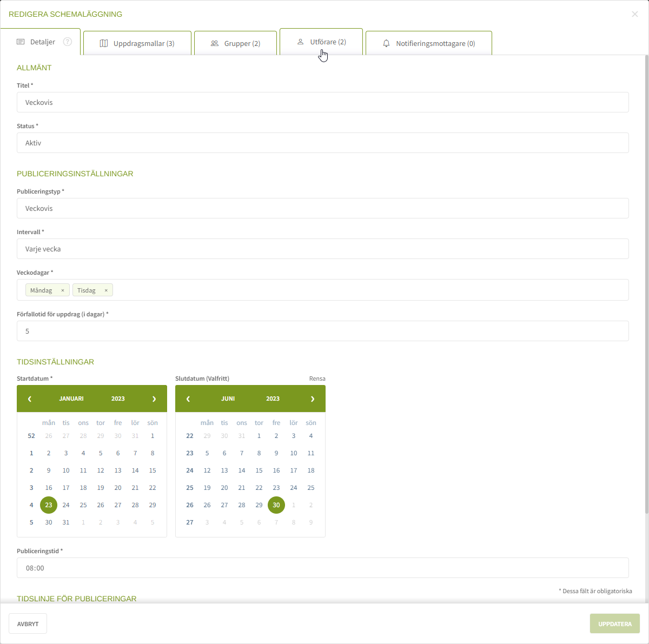Viewport: 649px width, 644px height.
Task: Remove the Tisdag weekday tag
Action: [x=106, y=290]
